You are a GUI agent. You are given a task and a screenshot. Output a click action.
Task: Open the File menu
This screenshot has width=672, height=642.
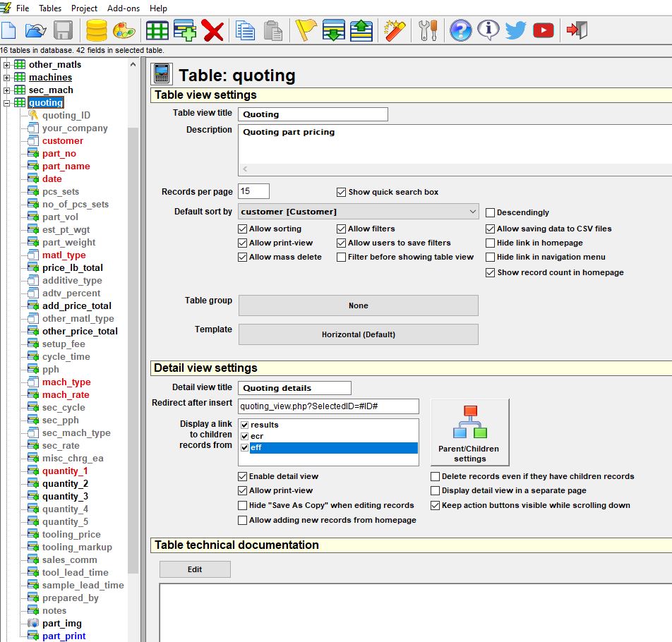point(23,8)
